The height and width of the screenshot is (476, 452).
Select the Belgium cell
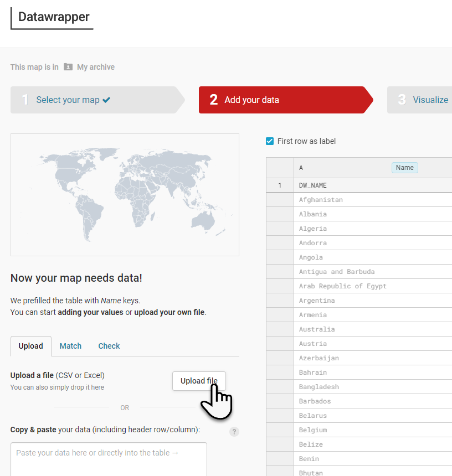(x=373, y=430)
